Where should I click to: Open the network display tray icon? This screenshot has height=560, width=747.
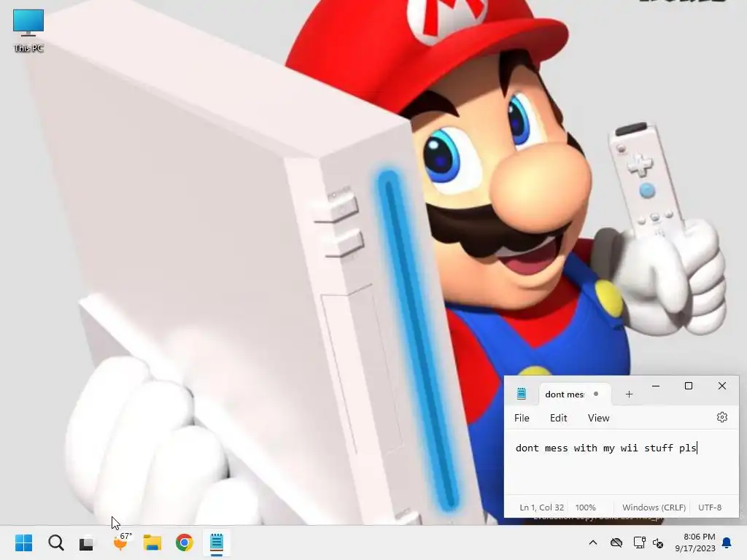click(639, 542)
